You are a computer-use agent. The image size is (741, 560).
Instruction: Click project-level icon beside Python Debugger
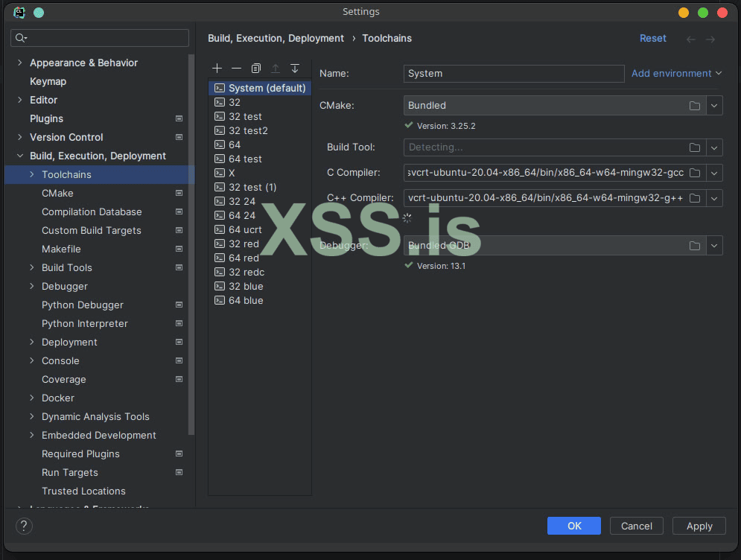tap(179, 305)
